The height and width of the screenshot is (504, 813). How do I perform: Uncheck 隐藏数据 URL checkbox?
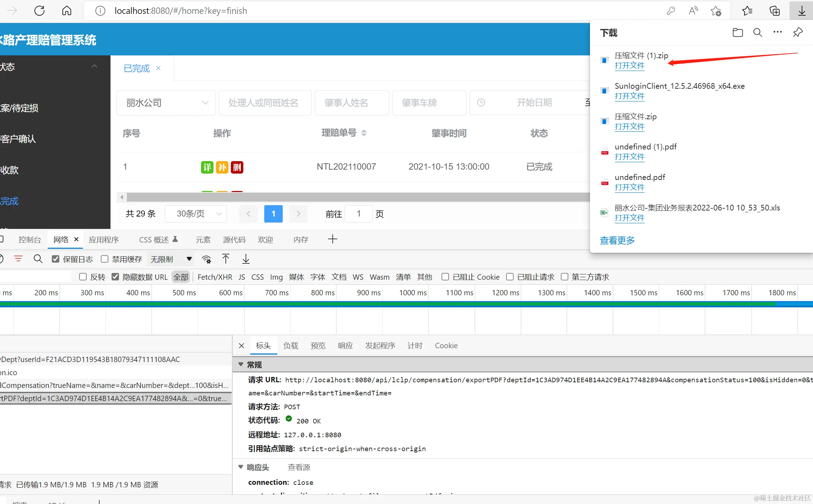pos(115,277)
